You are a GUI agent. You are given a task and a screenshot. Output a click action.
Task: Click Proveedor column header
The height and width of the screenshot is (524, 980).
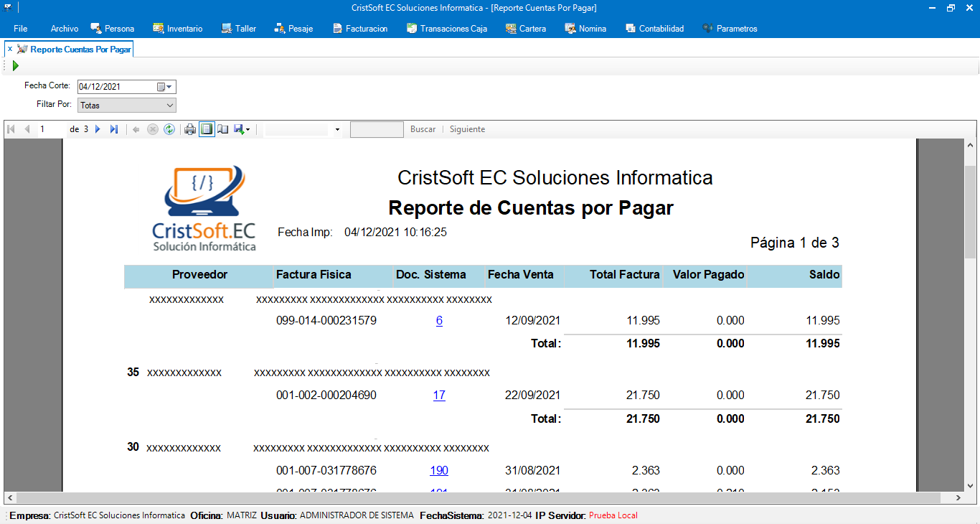(x=199, y=275)
